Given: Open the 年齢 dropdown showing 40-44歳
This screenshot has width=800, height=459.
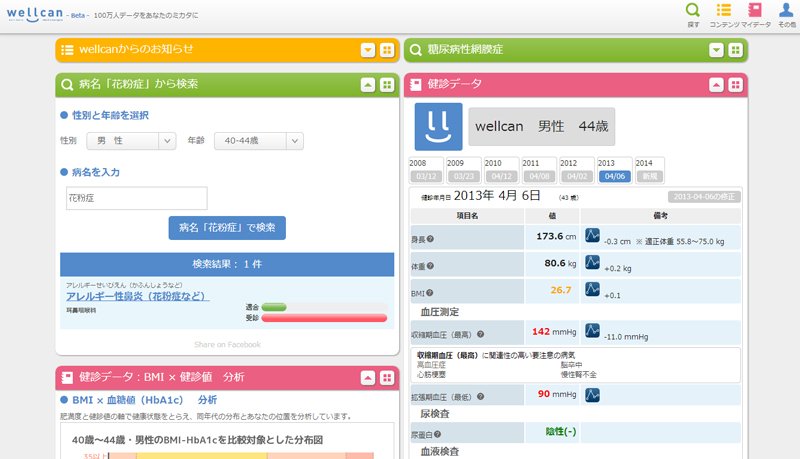Looking at the screenshot, I should click(x=259, y=141).
